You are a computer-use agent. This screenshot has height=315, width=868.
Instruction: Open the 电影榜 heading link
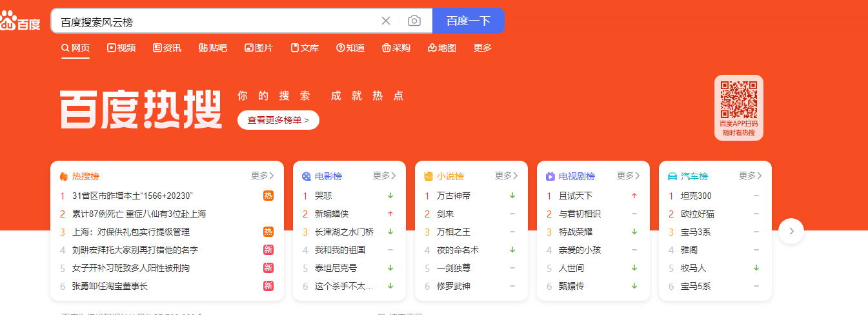tap(328, 176)
